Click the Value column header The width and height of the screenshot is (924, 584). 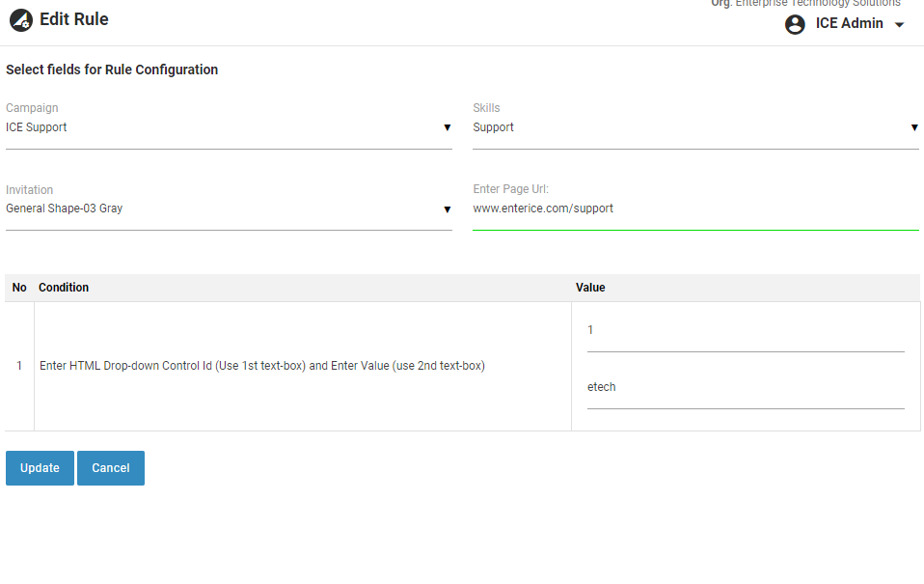click(590, 288)
